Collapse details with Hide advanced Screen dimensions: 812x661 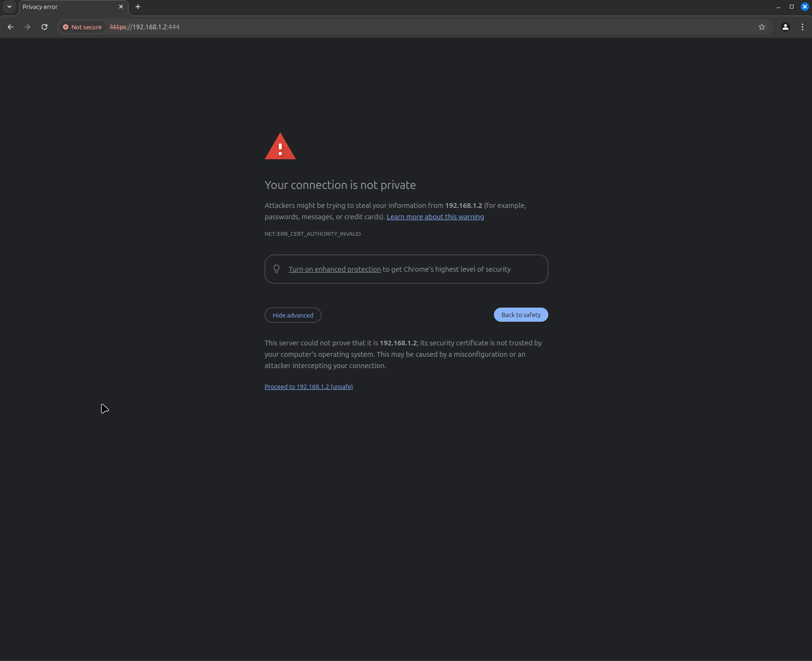coord(293,315)
